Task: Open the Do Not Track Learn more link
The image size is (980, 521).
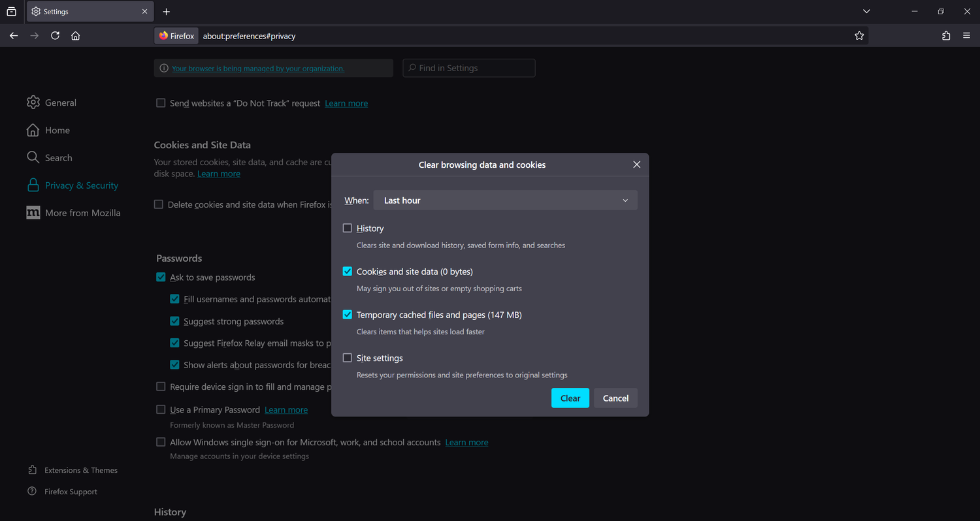Action: pyautogui.click(x=346, y=103)
